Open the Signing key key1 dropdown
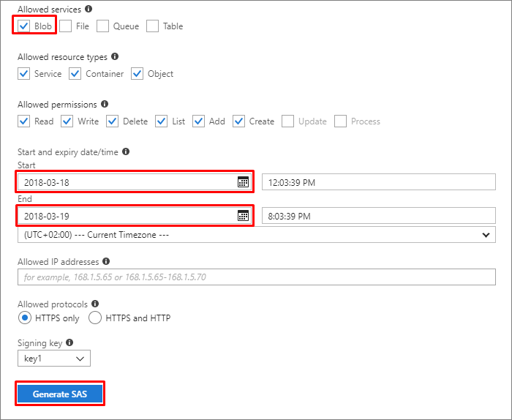This screenshot has width=512, height=420. (x=54, y=359)
